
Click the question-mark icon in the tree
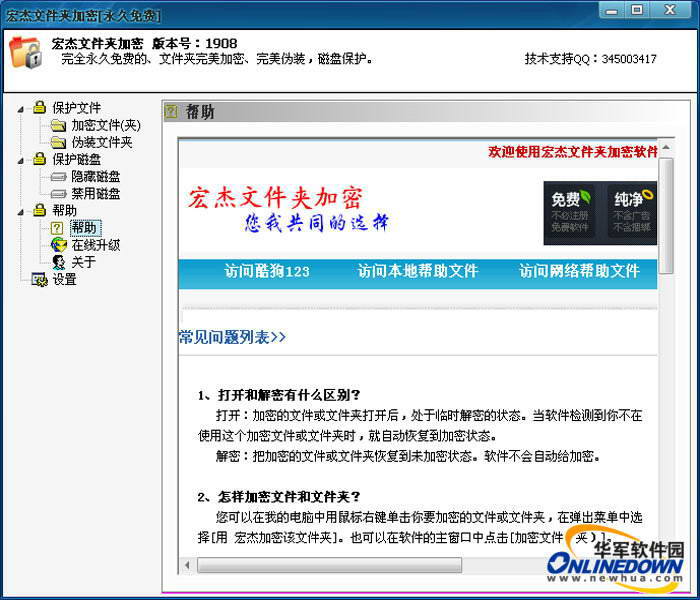[57, 228]
